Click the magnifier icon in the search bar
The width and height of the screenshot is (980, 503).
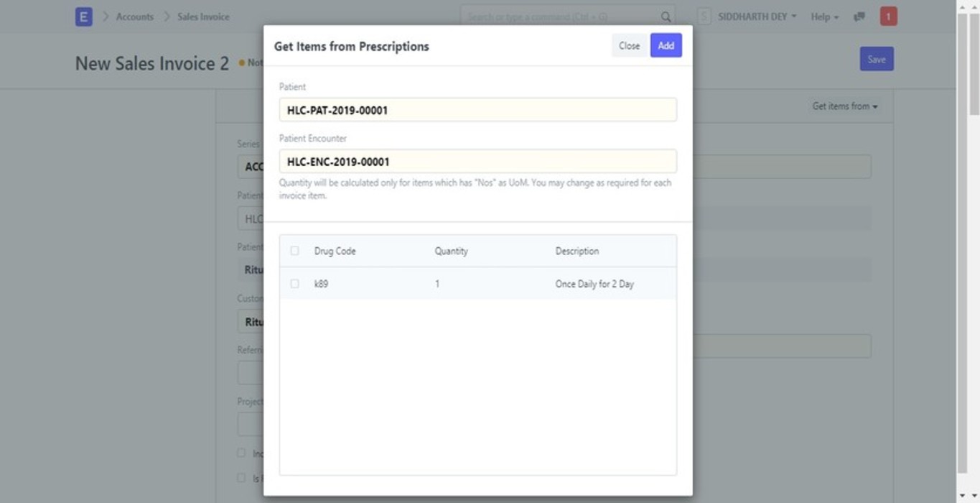(x=666, y=17)
